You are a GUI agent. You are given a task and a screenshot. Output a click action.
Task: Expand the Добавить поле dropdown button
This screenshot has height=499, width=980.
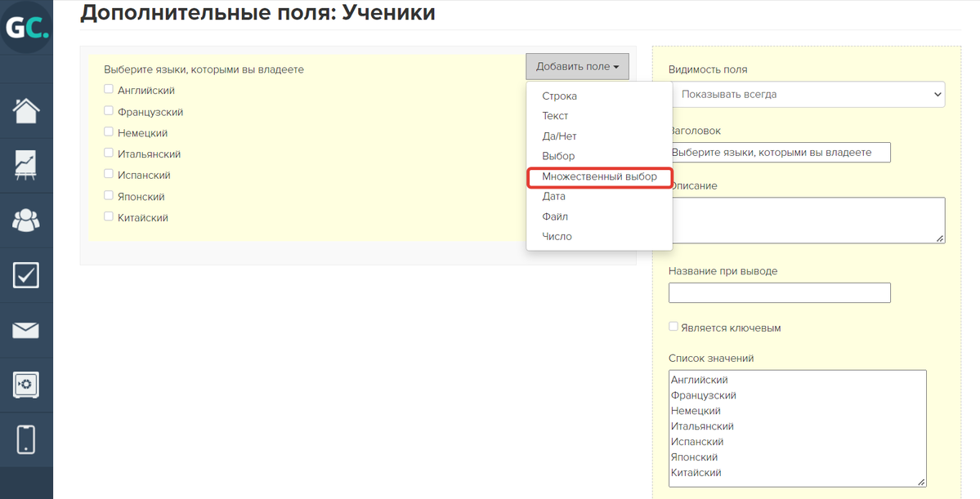click(577, 67)
